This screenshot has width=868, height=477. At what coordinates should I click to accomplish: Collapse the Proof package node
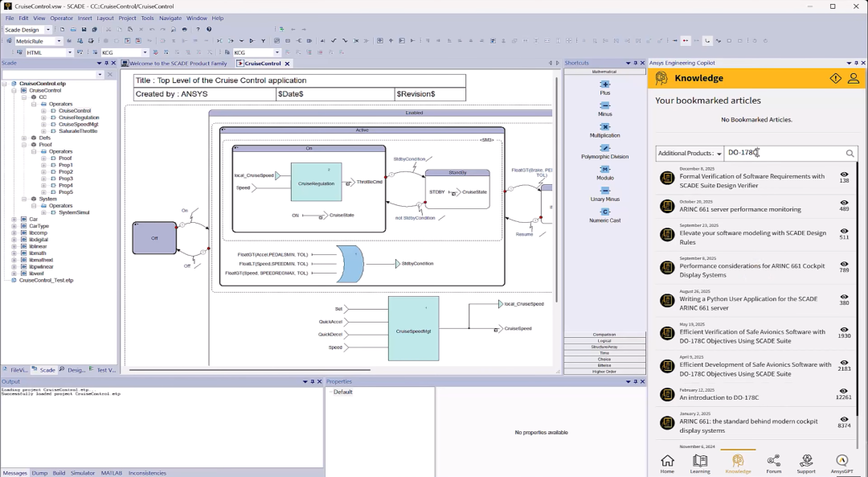[x=24, y=145]
